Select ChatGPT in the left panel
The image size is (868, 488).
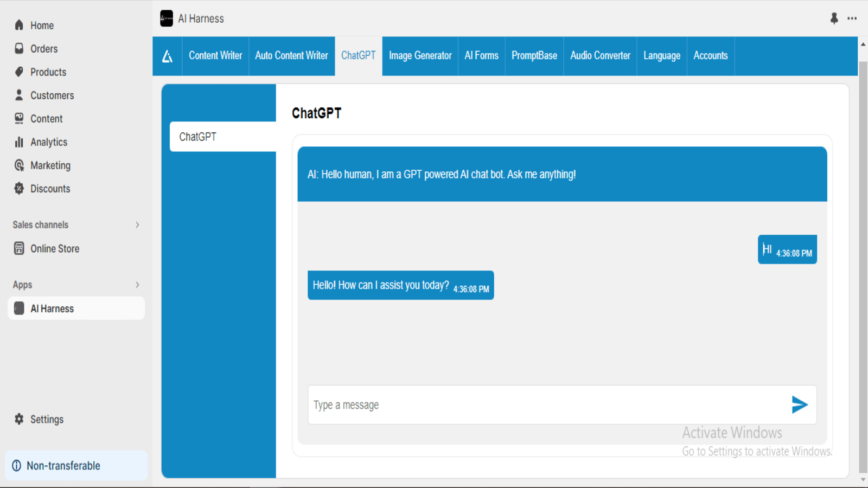pyautogui.click(x=223, y=137)
